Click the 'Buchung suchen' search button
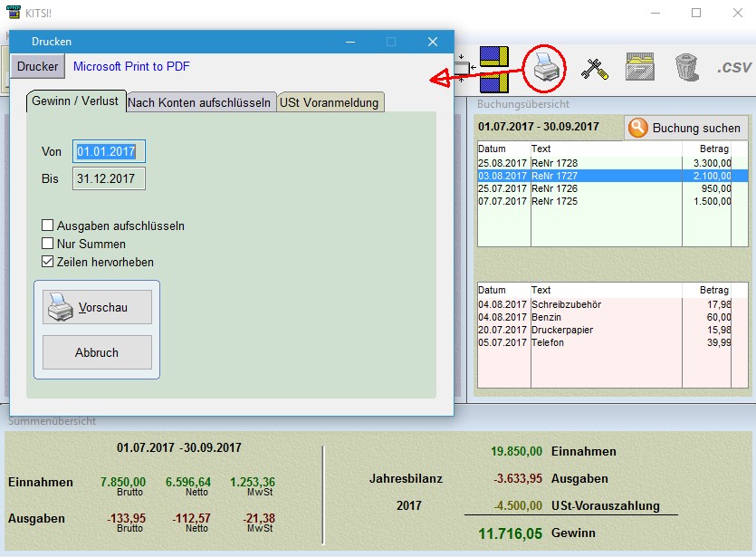This screenshot has height=557, width=756. coord(686,128)
